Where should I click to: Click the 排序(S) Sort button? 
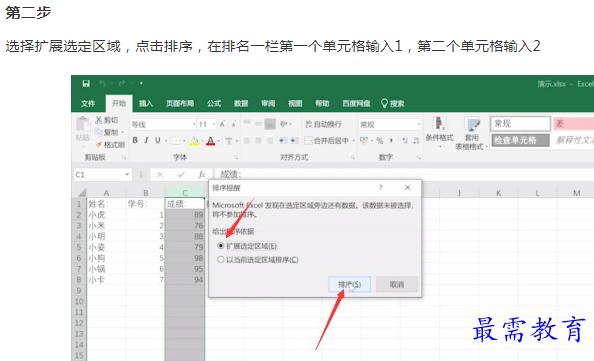pyautogui.click(x=349, y=284)
